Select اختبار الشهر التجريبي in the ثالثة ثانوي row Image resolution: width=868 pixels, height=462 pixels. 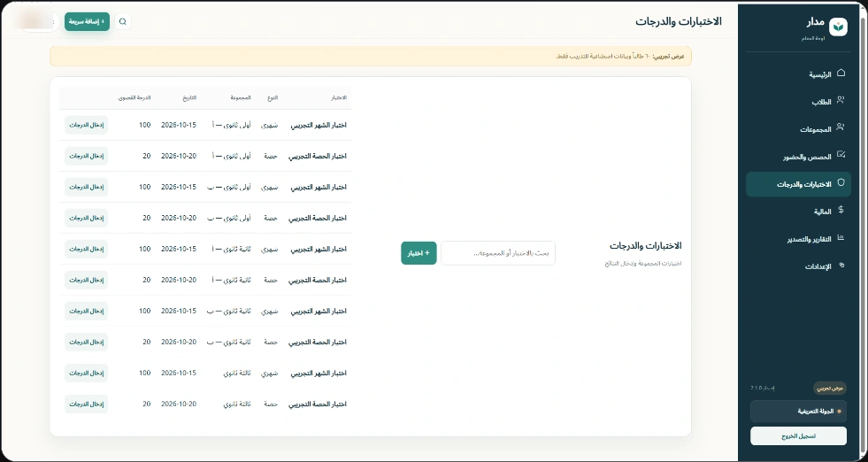tap(319, 373)
